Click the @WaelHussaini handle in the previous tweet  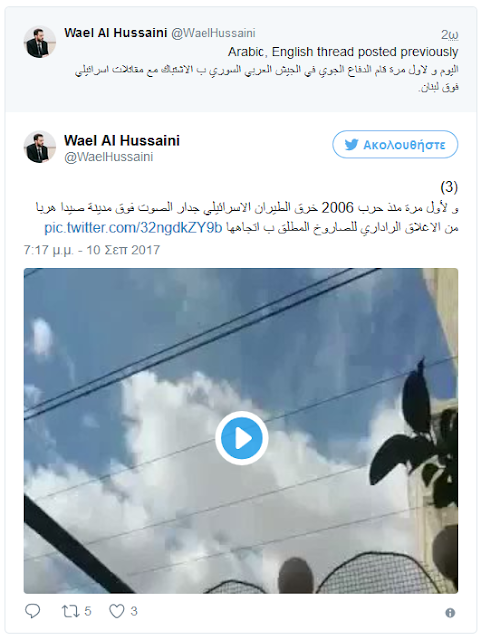[x=213, y=33]
